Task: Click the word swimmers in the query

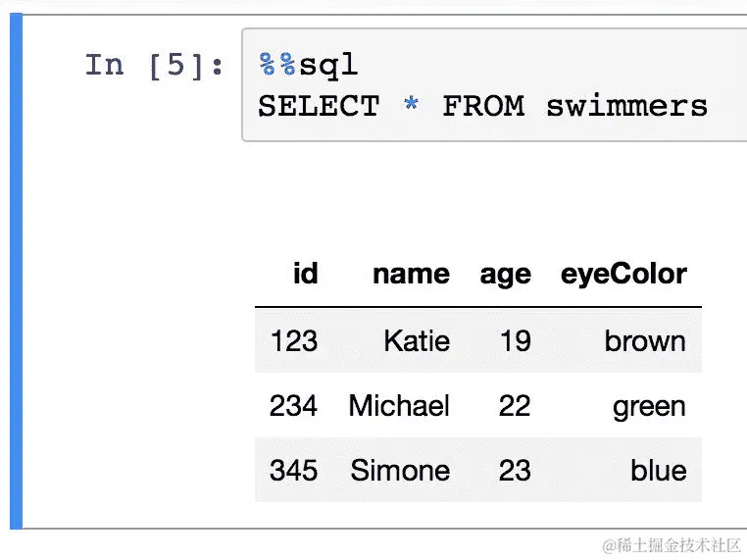Action: pos(626,106)
